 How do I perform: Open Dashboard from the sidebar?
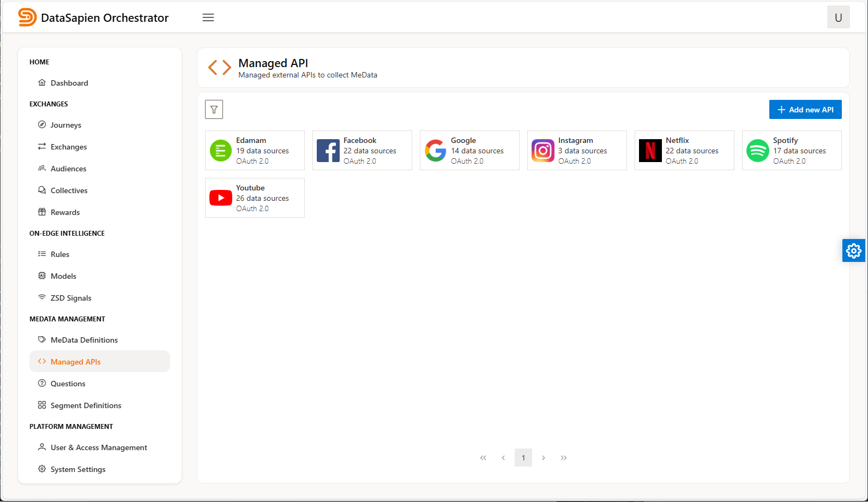coord(100,83)
